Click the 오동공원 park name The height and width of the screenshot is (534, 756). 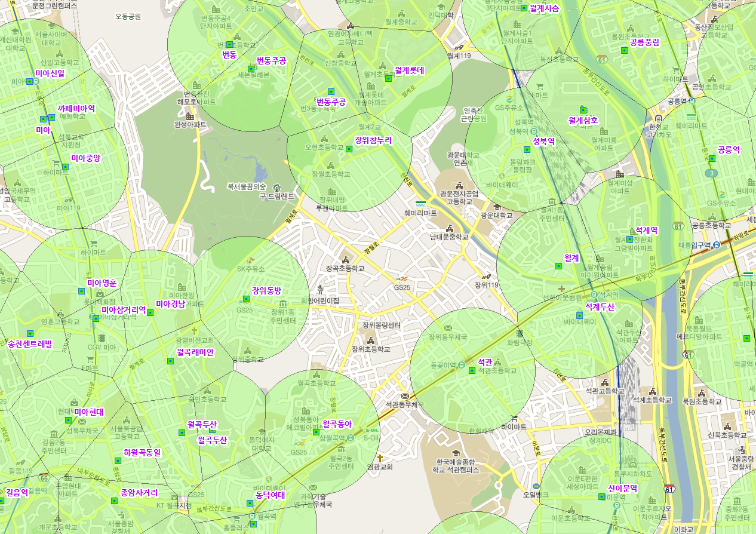[x=128, y=17]
